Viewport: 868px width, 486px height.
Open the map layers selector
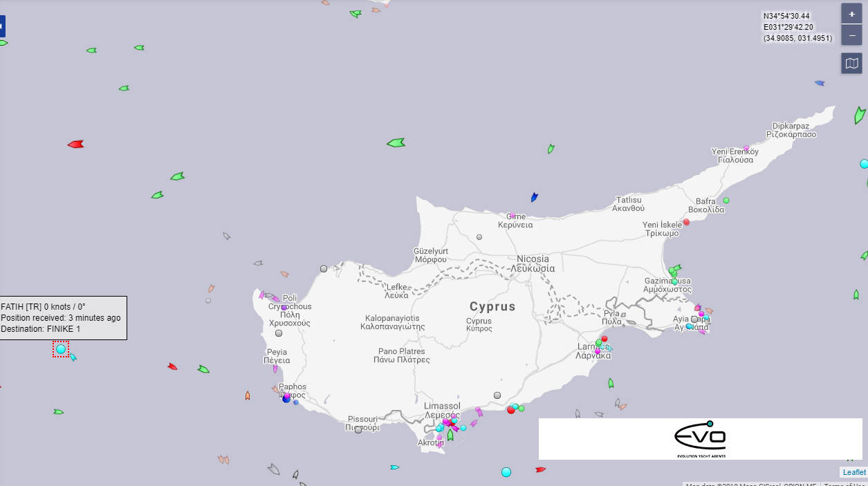pyautogui.click(x=851, y=64)
